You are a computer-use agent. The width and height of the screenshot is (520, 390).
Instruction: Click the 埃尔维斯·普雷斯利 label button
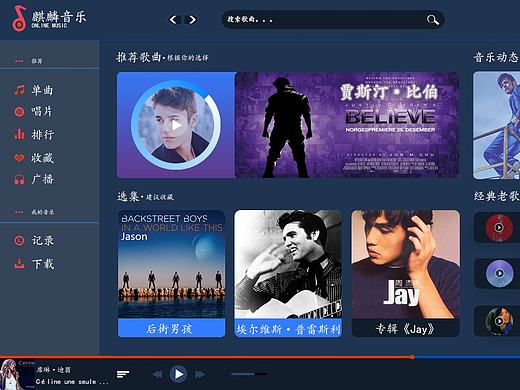click(288, 329)
